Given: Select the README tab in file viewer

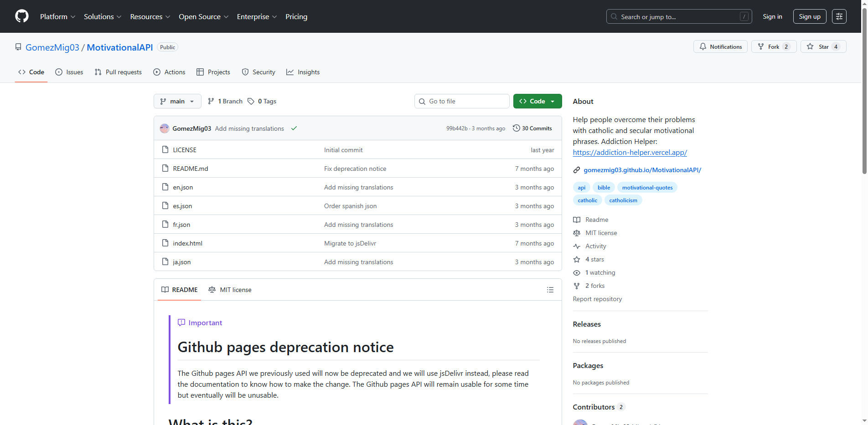Looking at the screenshot, I should click(x=180, y=290).
